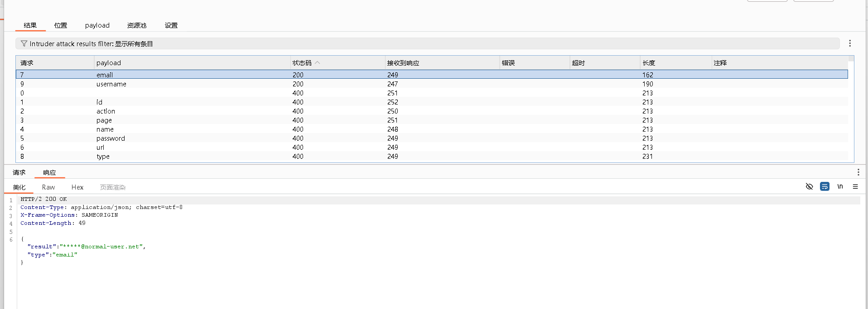
Task: Click the filter bar text 显示所有条目
Action: 134,44
